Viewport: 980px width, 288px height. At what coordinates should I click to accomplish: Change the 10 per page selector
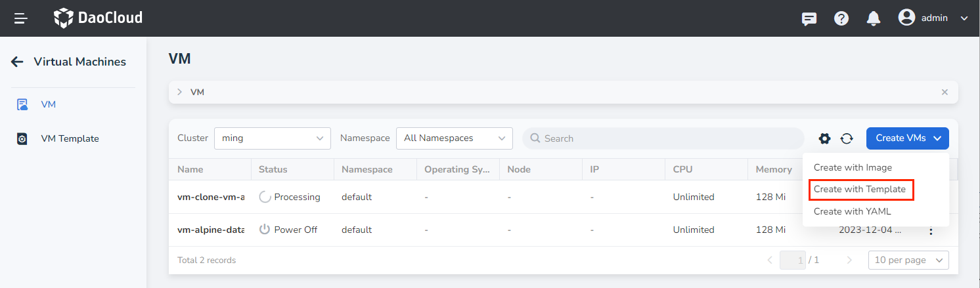[x=908, y=260]
